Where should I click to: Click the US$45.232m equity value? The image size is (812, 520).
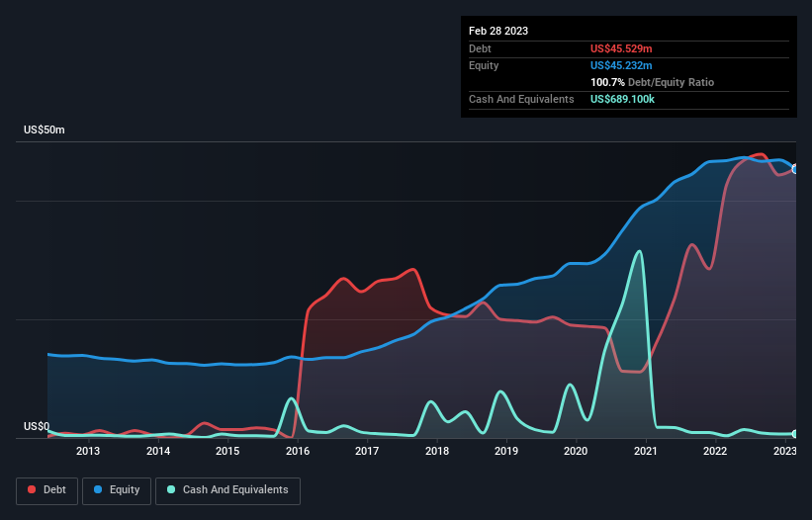point(621,65)
